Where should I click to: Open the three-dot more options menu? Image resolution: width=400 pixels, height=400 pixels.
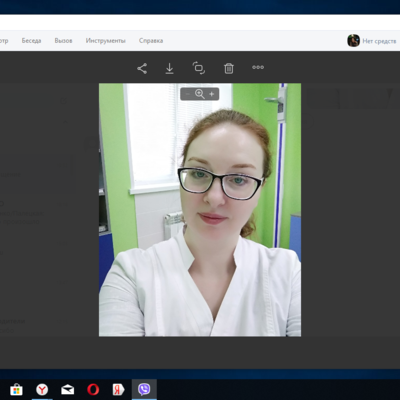pos(258,67)
